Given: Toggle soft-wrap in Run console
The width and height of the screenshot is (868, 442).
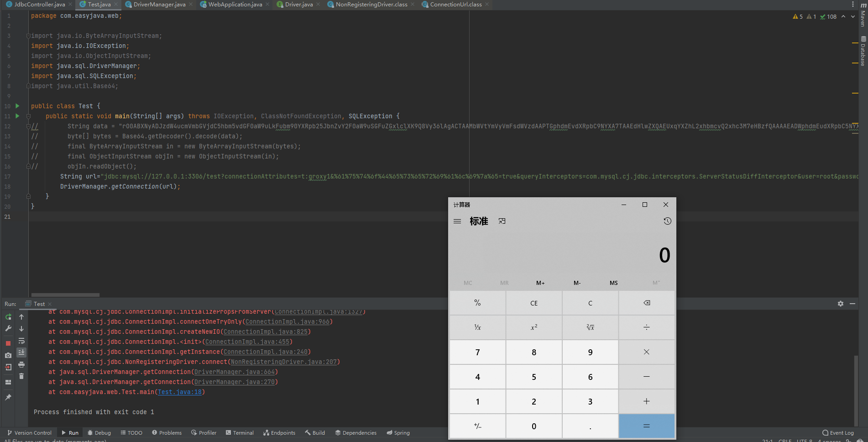Looking at the screenshot, I should [x=21, y=341].
